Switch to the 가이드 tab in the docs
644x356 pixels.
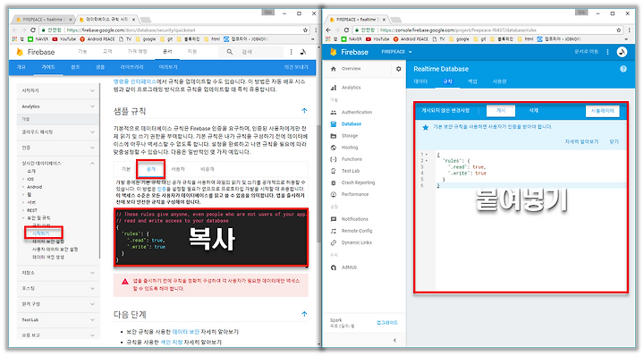point(48,67)
